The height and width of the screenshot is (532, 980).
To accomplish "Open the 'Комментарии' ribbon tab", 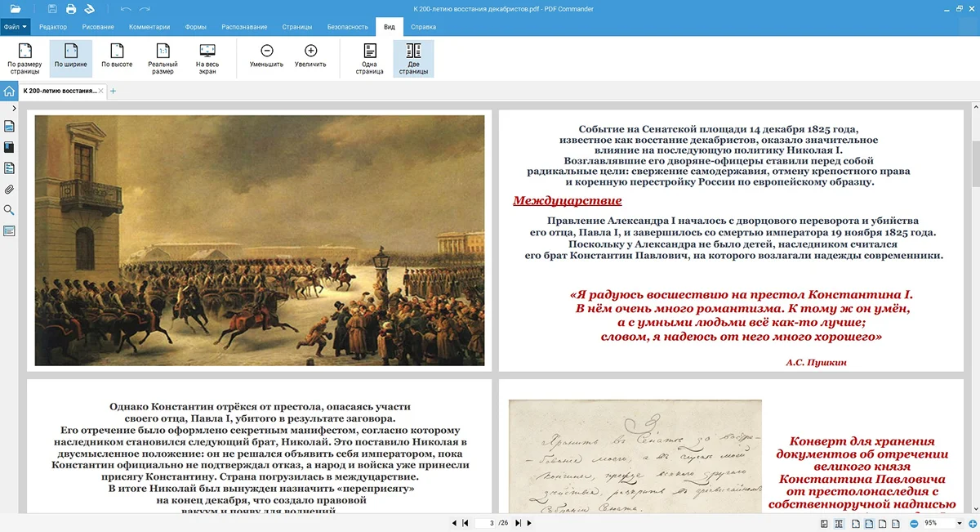I will (149, 27).
